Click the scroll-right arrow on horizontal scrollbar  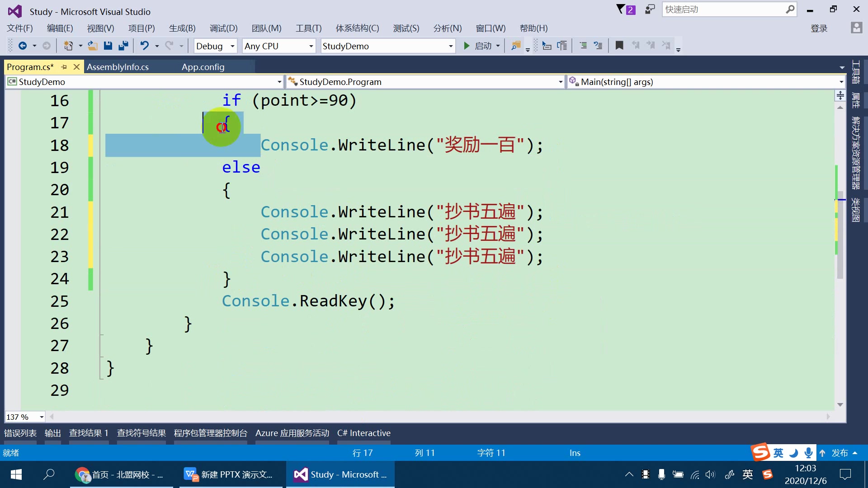828,417
